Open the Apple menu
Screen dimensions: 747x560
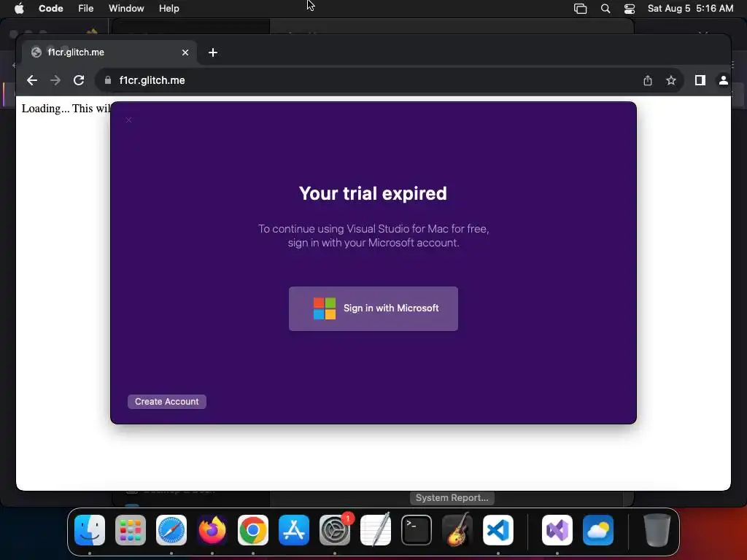(x=19, y=8)
